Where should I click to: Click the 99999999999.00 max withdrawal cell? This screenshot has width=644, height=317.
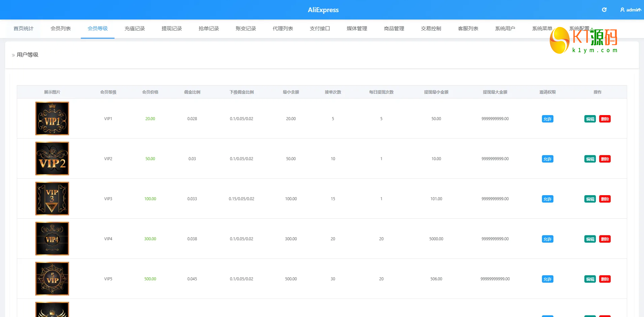coord(495,279)
